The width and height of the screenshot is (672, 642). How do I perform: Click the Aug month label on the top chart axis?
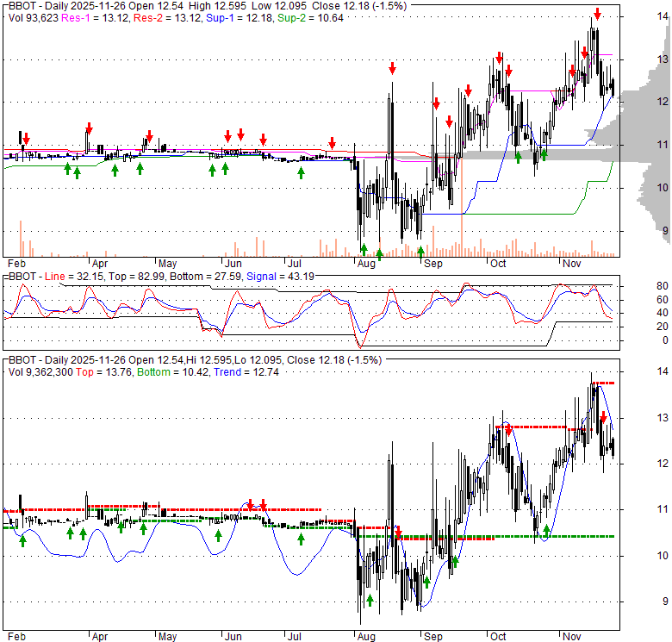(364, 263)
